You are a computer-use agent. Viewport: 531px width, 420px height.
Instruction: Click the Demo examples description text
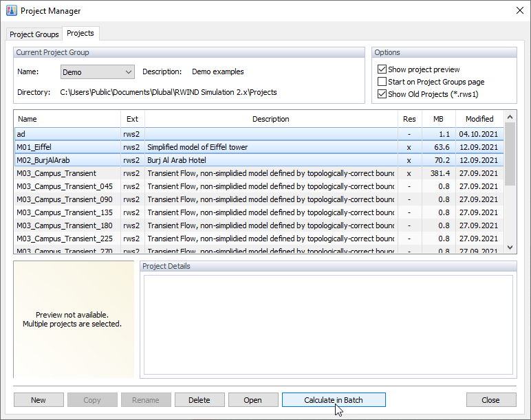(218, 71)
